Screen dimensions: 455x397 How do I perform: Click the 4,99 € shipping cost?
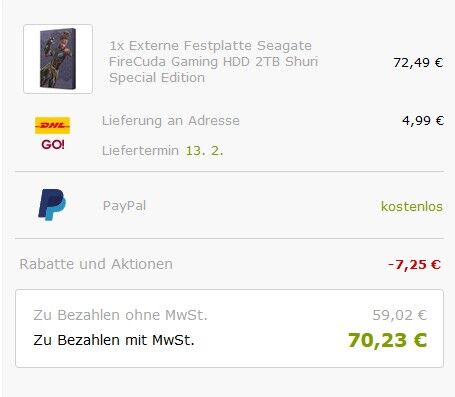423,120
